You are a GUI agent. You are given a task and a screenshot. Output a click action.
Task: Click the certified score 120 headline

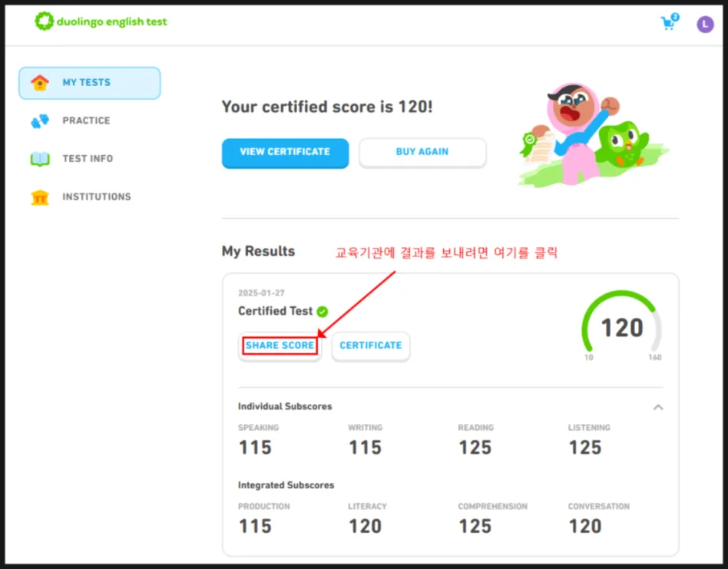coord(327,107)
